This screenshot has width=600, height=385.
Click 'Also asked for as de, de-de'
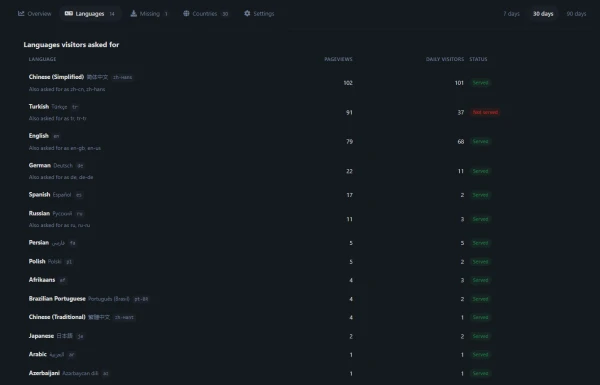click(61, 177)
